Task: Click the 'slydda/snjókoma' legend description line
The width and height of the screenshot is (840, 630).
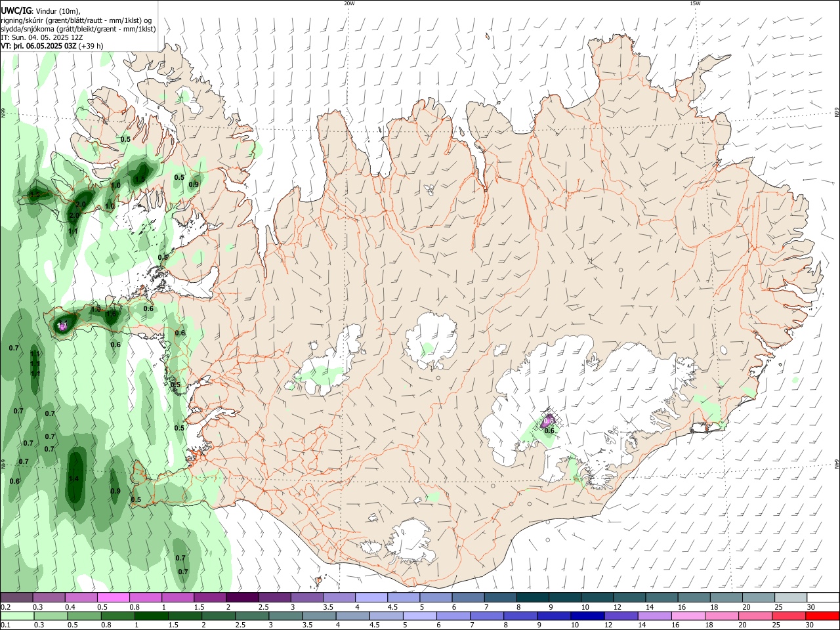Action: click(78, 29)
